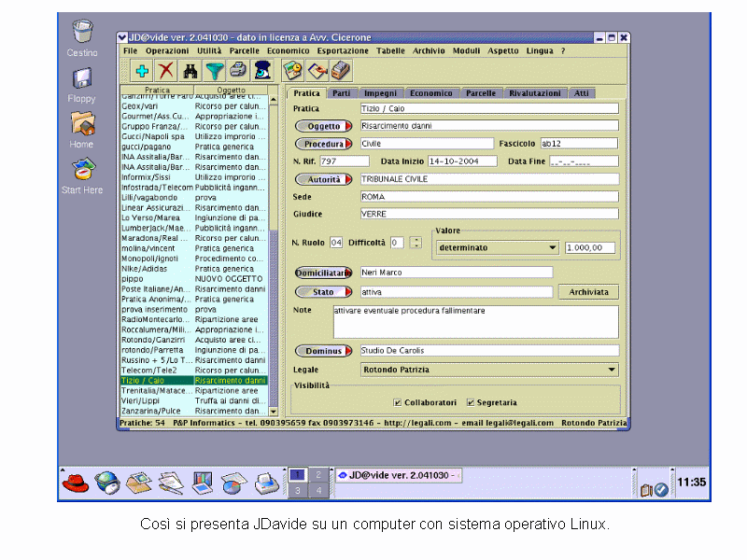Viewport: 747px width, 560px height.
Task: Click the JD@vide taskbar window button
Action: (x=400, y=475)
